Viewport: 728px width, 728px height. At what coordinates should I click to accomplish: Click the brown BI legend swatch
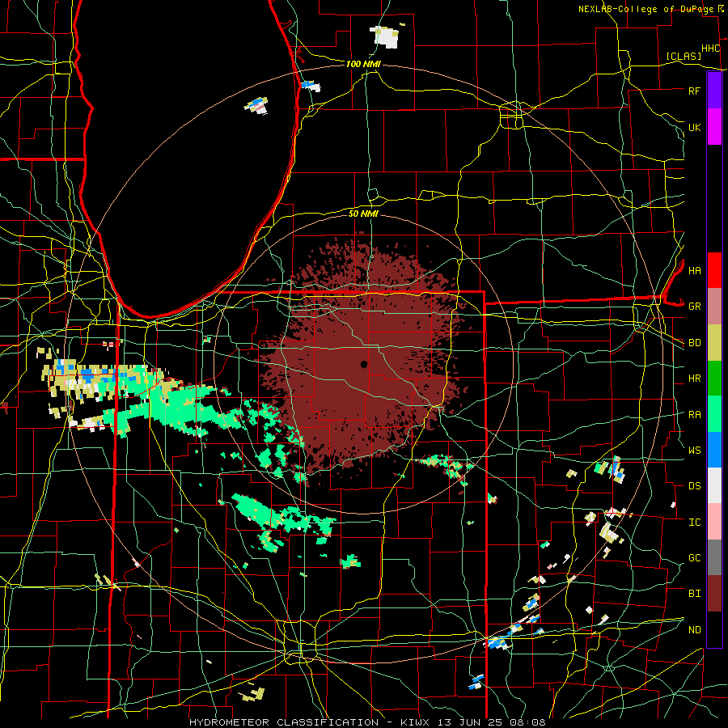coord(714,594)
